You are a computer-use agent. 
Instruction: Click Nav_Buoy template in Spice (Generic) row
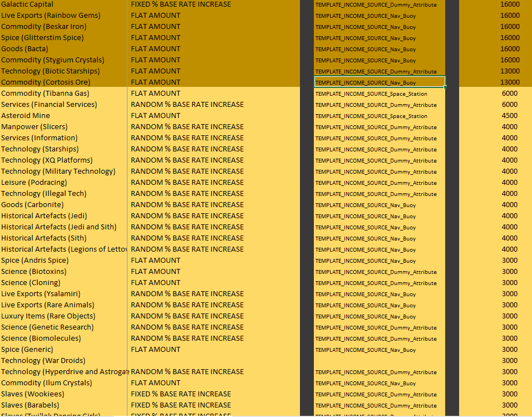click(x=366, y=350)
